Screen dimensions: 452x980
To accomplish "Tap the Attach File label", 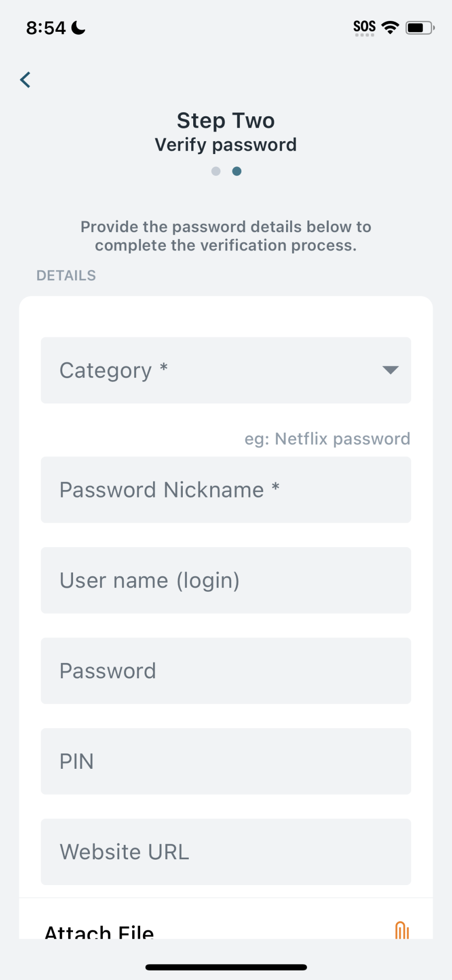I will 99,931.
